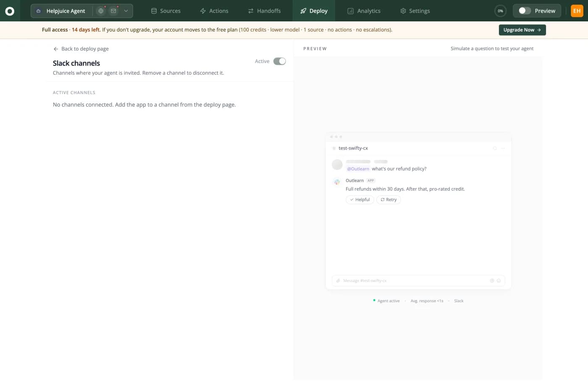Click the Slack logo app avatar
Screen dimensions: 588x382
(337, 182)
